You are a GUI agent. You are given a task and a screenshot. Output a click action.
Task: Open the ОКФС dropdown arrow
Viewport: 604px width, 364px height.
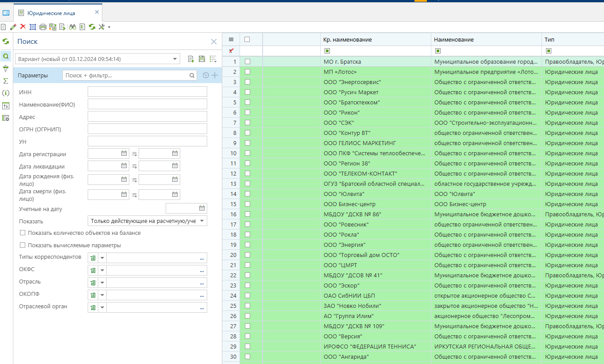(102, 270)
